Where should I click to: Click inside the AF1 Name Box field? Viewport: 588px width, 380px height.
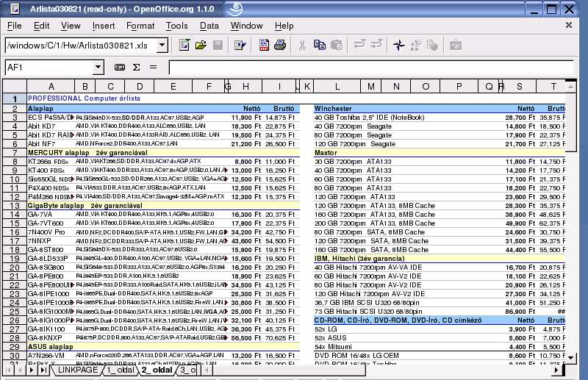49,67
